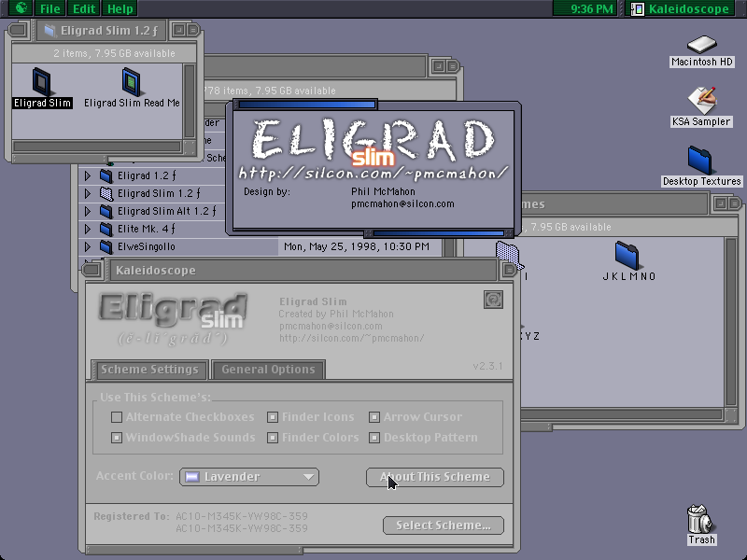The image size is (747, 560).
Task: Click the Lavender color swatch in dropdown
Action: pos(192,477)
